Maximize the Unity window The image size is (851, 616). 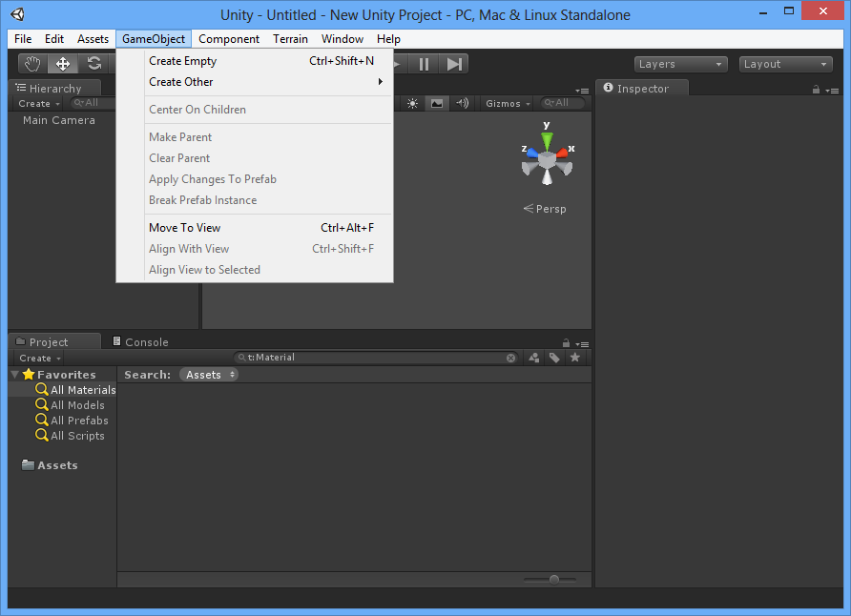pyautogui.click(x=789, y=10)
